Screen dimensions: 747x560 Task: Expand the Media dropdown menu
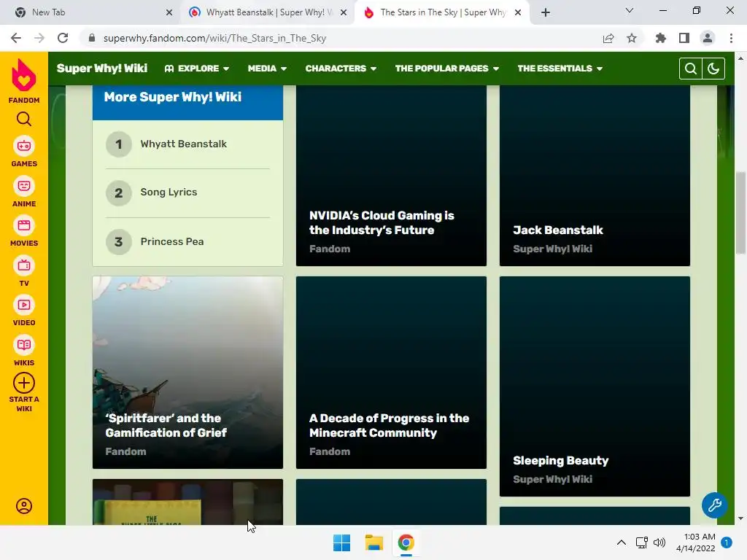coord(267,69)
